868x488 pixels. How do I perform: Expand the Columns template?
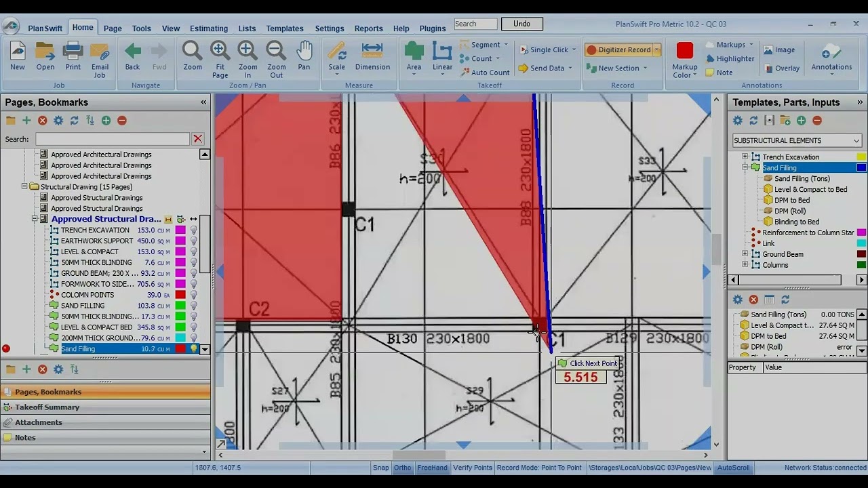(x=745, y=265)
